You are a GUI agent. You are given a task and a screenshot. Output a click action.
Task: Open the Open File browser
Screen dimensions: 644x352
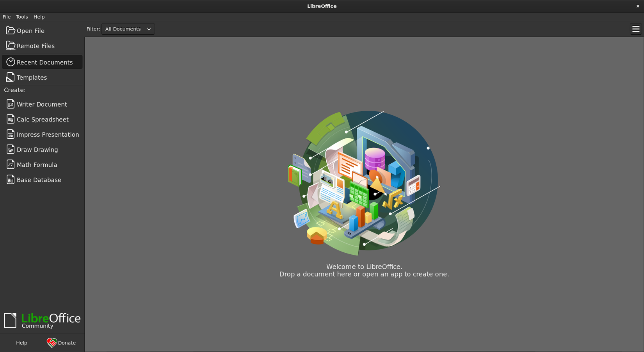point(30,30)
